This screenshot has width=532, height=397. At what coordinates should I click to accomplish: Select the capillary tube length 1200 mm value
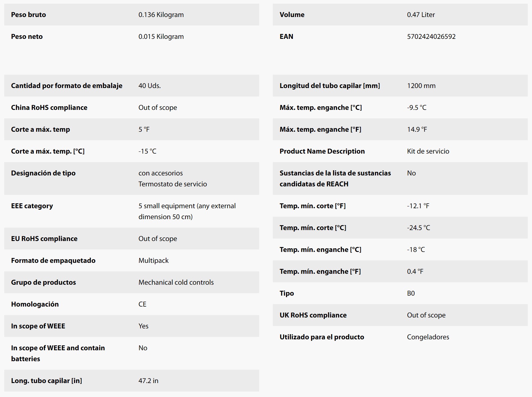click(x=421, y=86)
